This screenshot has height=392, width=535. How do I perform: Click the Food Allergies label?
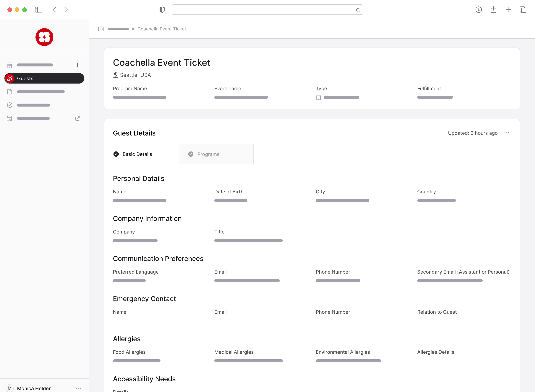point(129,352)
